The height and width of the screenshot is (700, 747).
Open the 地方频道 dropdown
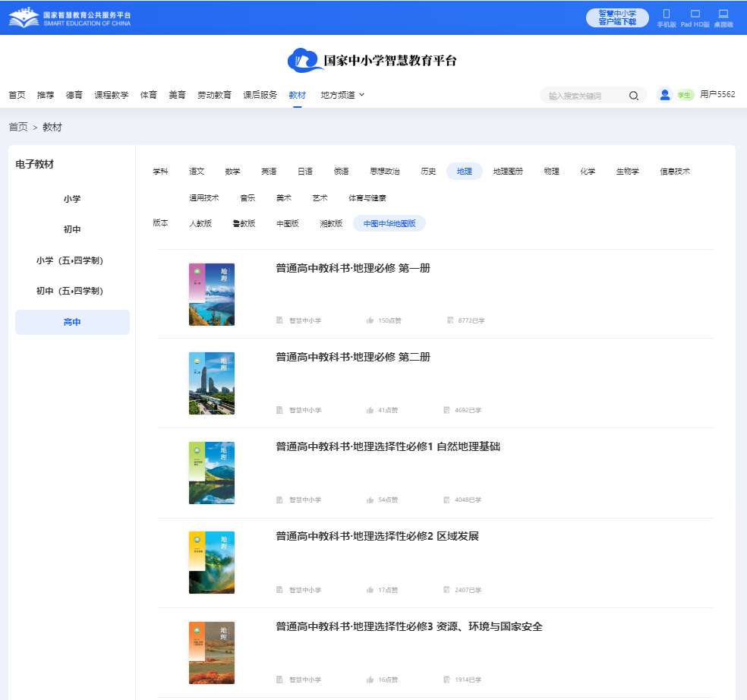pyautogui.click(x=340, y=95)
